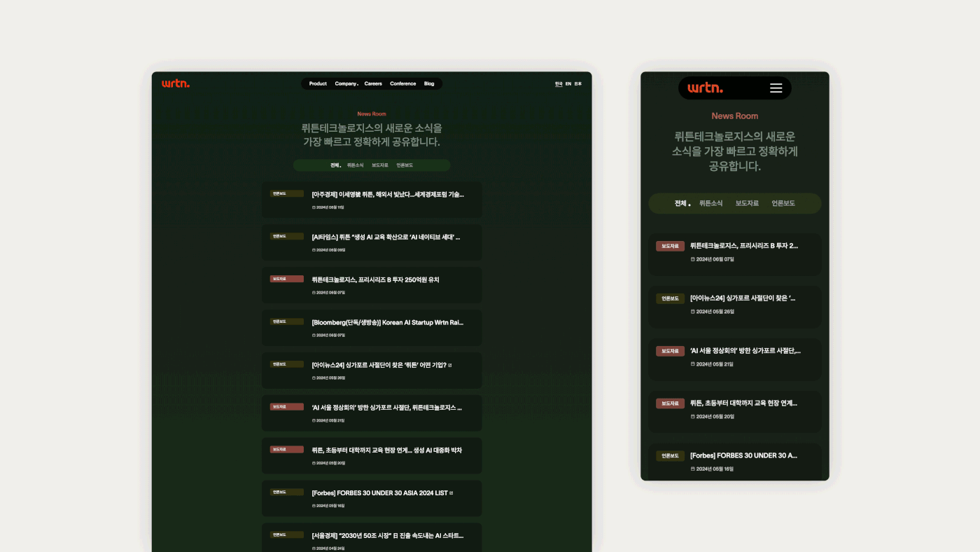Click the News Room heading in desktop view
The height and width of the screenshot is (552, 980).
(372, 113)
